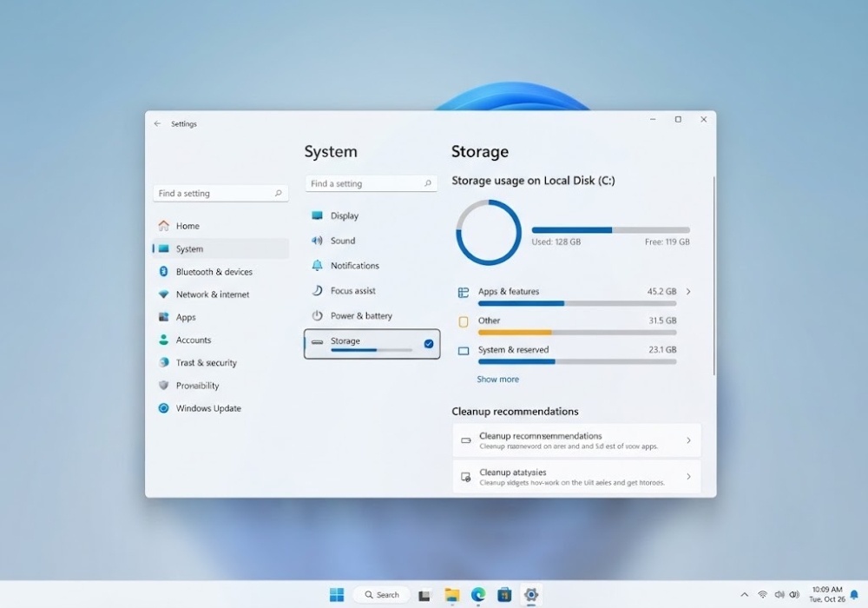Select Home in the settings sidebar
This screenshot has width=868, height=608.
[x=220, y=225]
